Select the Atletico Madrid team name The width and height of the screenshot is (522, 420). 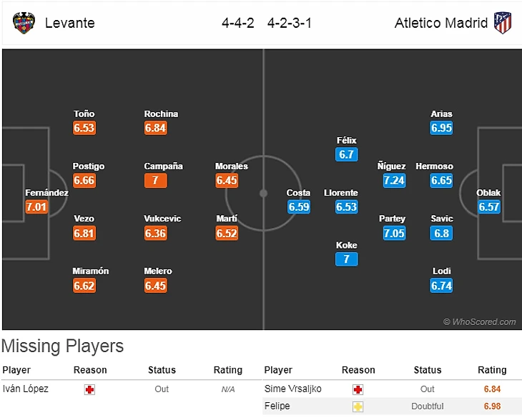tap(441, 23)
